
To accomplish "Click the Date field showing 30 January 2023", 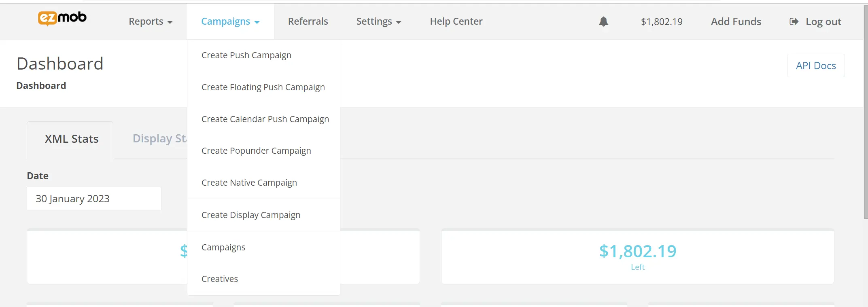I will (x=94, y=199).
